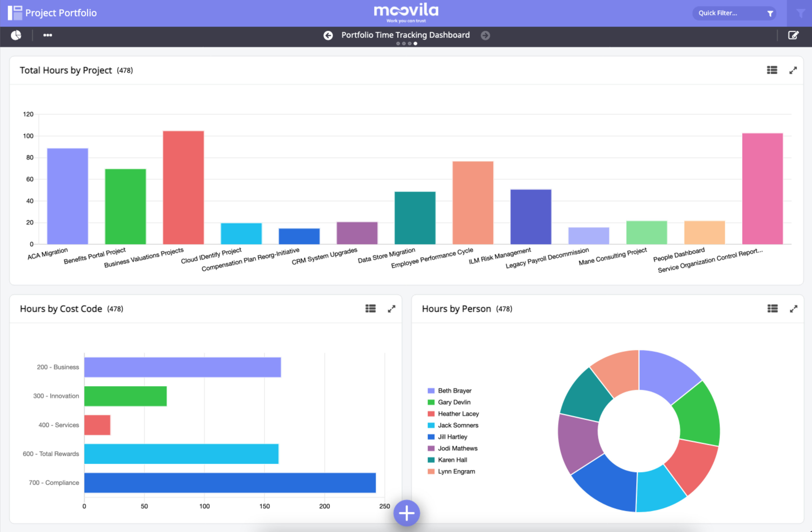Go to previous dashboard with back arrow
Viewport: 812px width, 532px height.
tap(328, 35)
